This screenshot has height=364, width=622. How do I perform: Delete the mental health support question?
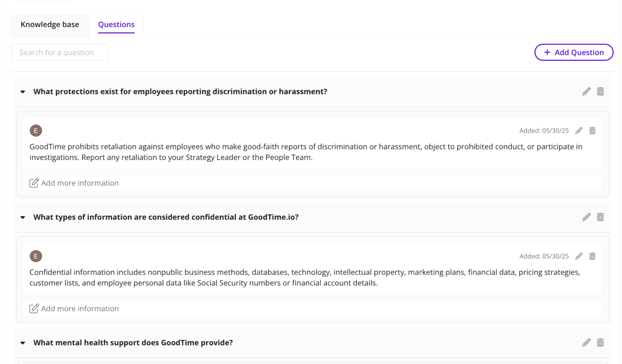point(601,343)
